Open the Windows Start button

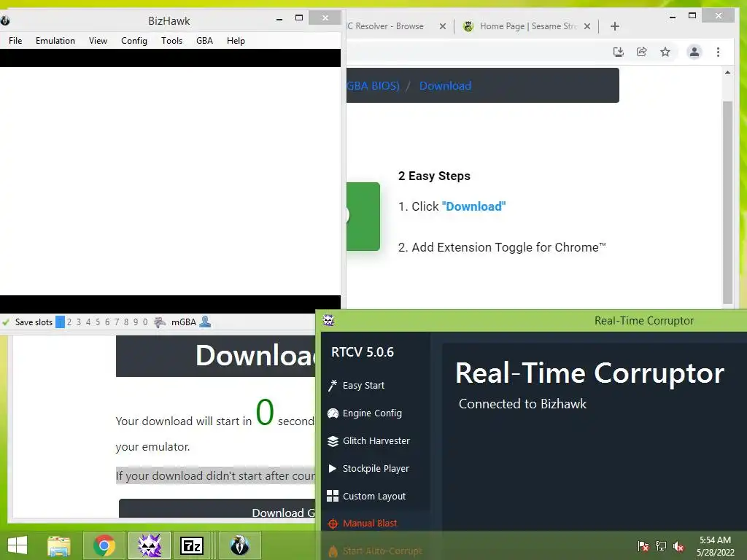[x=18, y=545]
